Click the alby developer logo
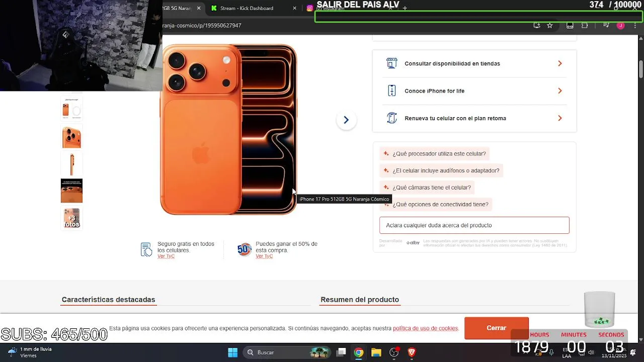 (x=413, y=243)
